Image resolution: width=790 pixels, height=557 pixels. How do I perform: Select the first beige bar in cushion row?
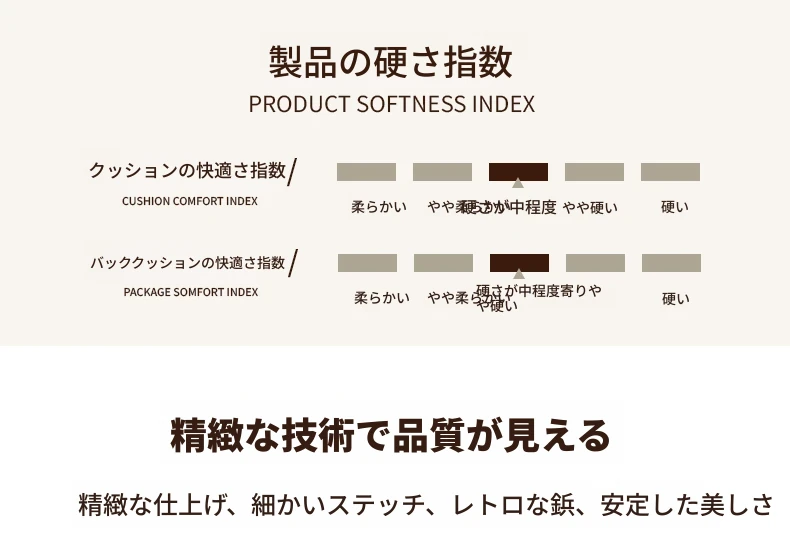pyautogui.click(x=366, y=172)
